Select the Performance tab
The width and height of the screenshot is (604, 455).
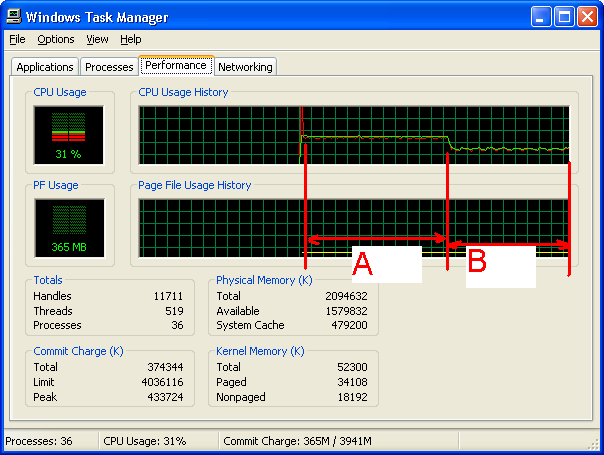pos(176,65)
